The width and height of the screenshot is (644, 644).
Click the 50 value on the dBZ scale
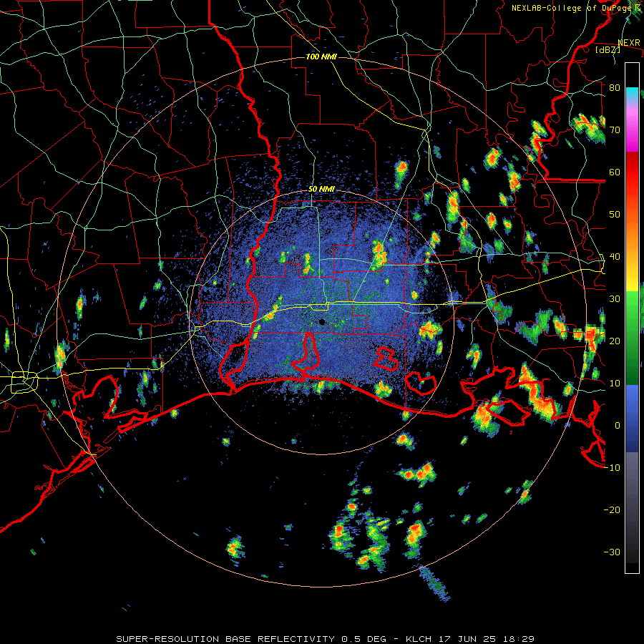click(615, 215)
